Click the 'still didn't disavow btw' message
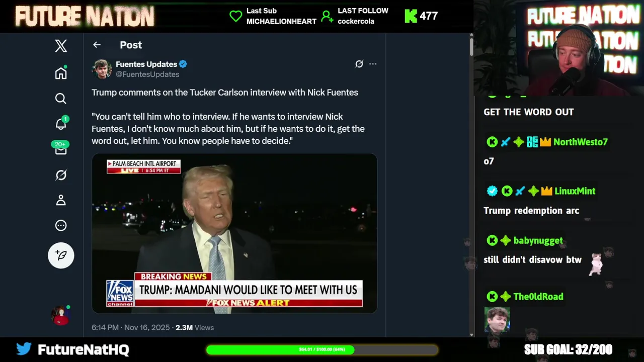 coord(532,260)
